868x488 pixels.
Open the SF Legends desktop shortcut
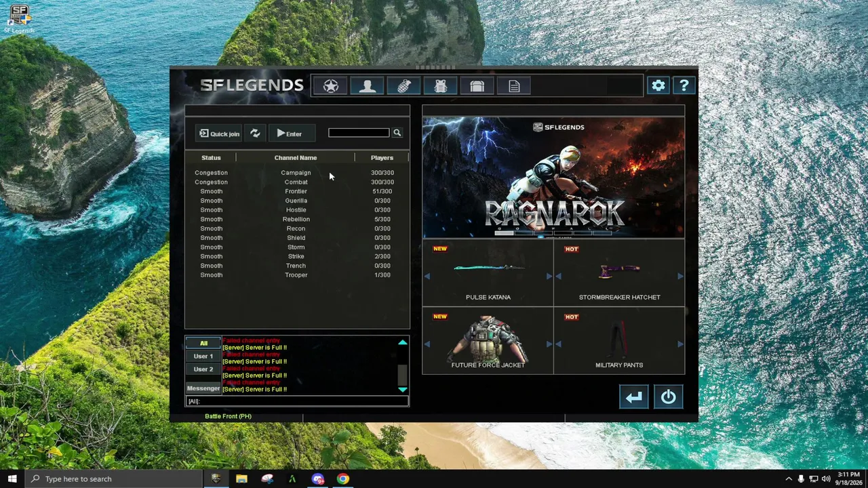(x=19, y=19)
